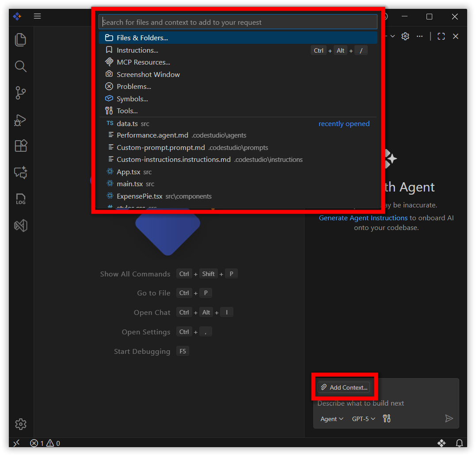Open the Explorer sidebar icon

tap(20, 40)
